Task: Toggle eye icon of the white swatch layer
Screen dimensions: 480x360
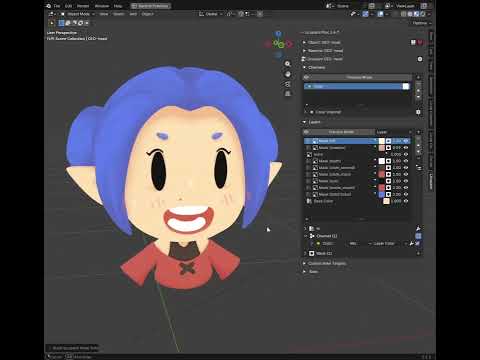Action: [406, 161]
